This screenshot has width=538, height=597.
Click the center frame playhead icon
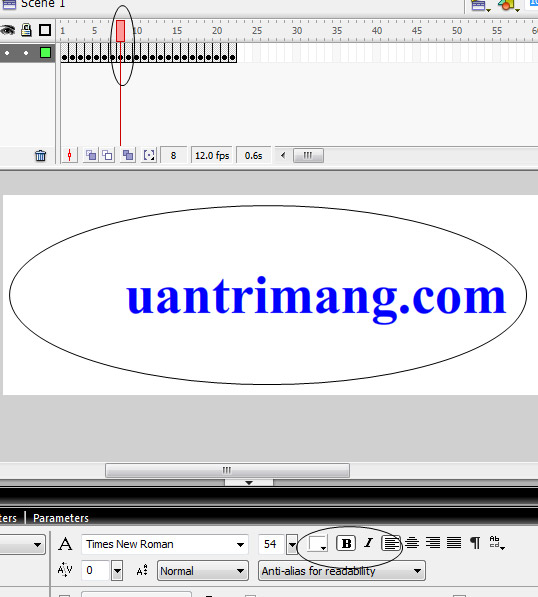69,155
